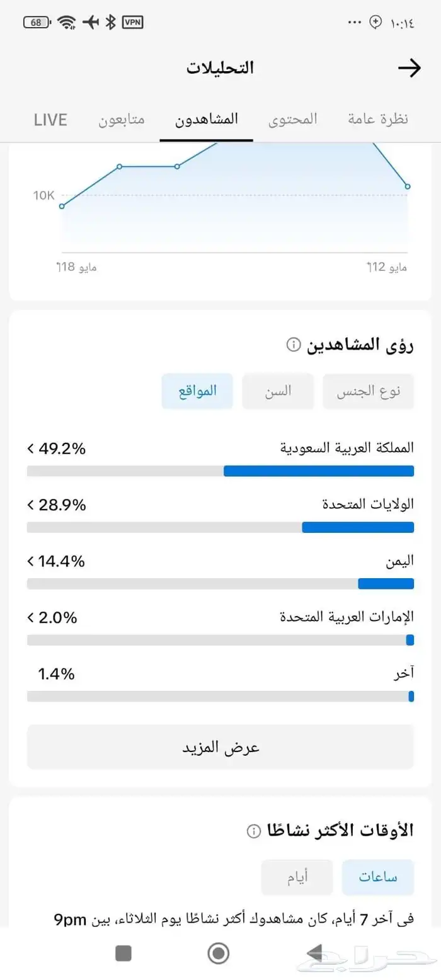
Task: Tap the battery indicator in status bar
Action: [x=37, y=23]
